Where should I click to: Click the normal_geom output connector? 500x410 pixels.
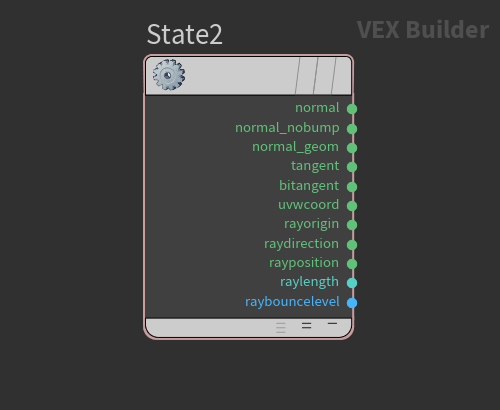352,148
